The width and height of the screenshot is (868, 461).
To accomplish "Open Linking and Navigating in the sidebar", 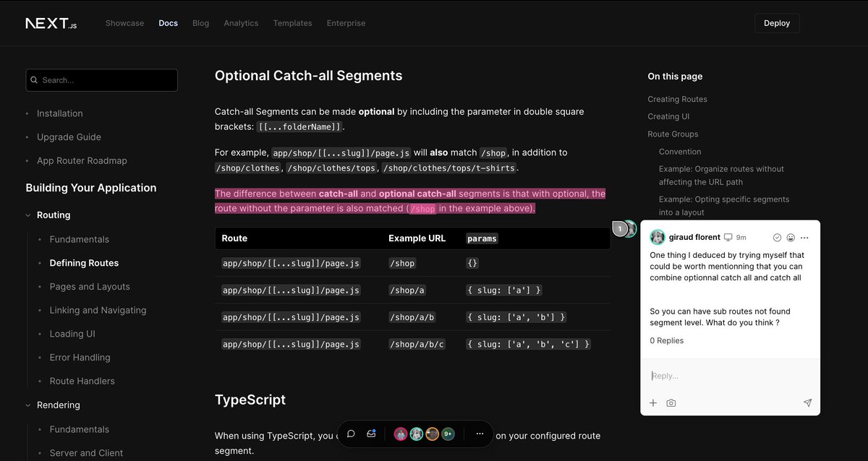I will click(x=98, y=310).
